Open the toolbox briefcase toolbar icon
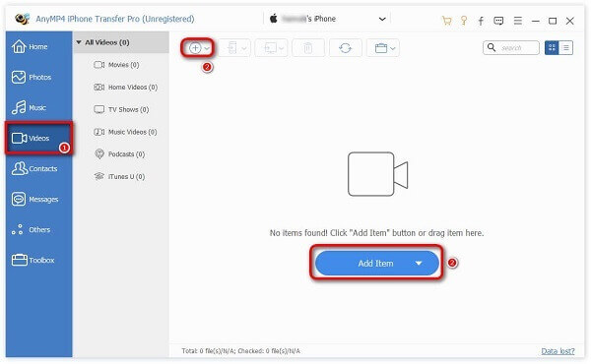The width and height of the screenshot is (591, 364). [383, 48]
